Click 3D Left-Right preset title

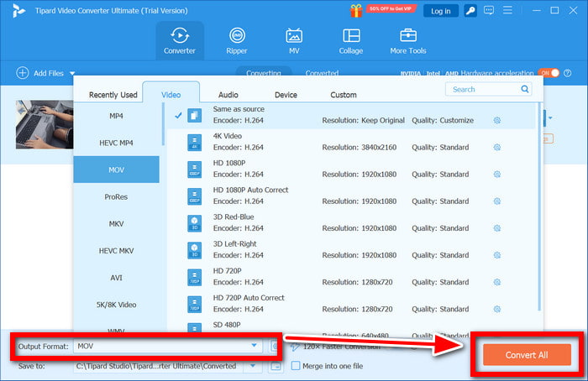[x=234, y=244]
